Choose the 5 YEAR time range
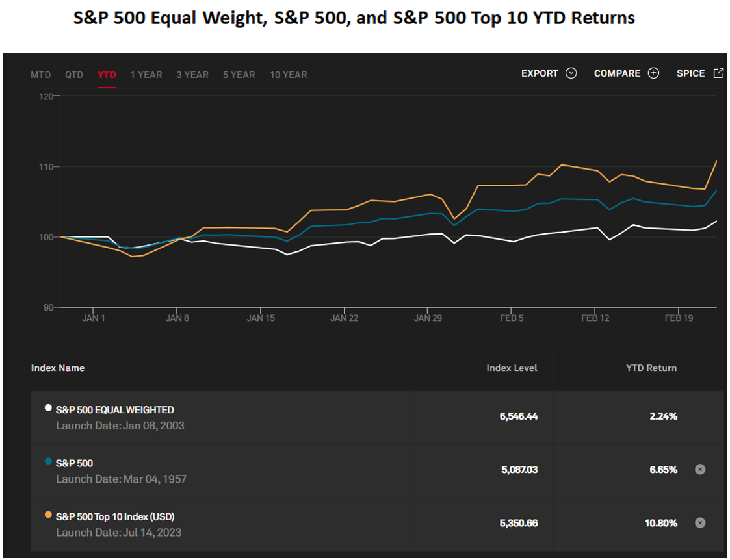 point(239,75)
